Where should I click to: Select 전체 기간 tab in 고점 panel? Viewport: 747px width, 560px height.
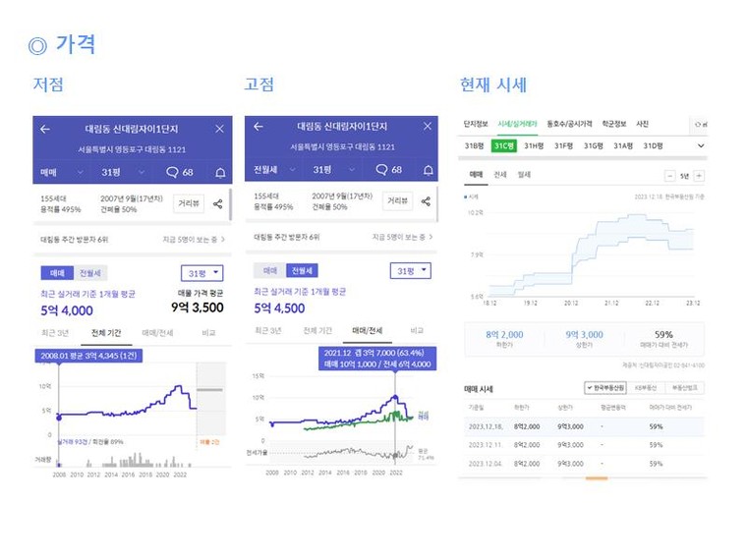tap(317, 330)
